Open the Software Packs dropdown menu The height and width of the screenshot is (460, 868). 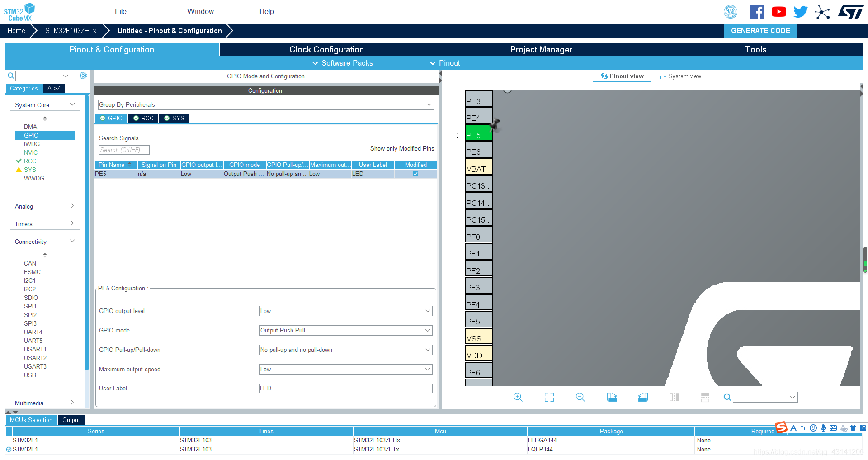[343, 63]
